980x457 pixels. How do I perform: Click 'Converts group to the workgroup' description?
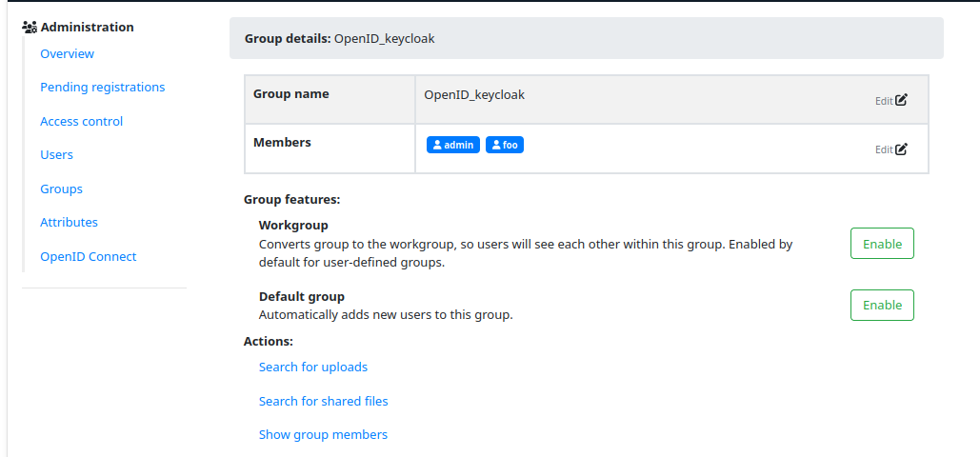coord(526,253)
